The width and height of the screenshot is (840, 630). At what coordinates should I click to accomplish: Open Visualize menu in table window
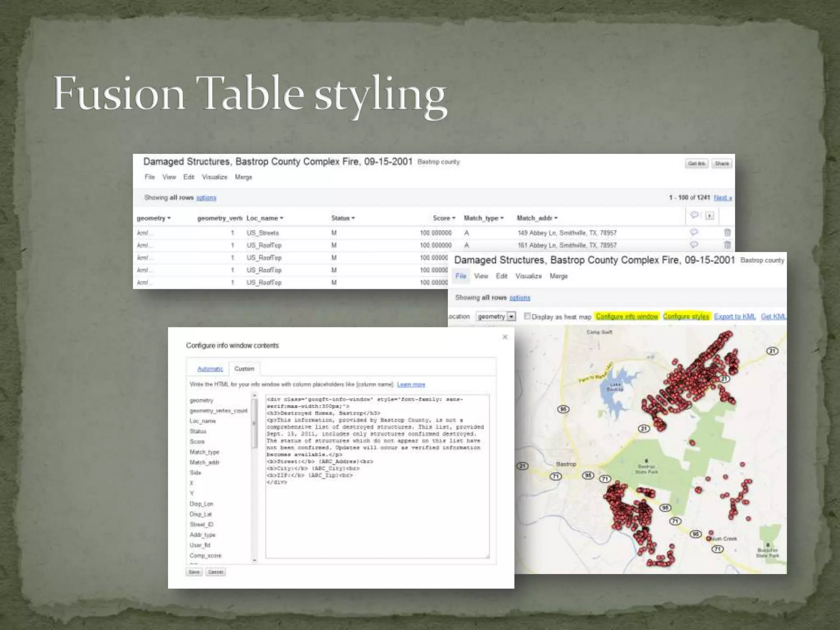[x=215, y=177]
